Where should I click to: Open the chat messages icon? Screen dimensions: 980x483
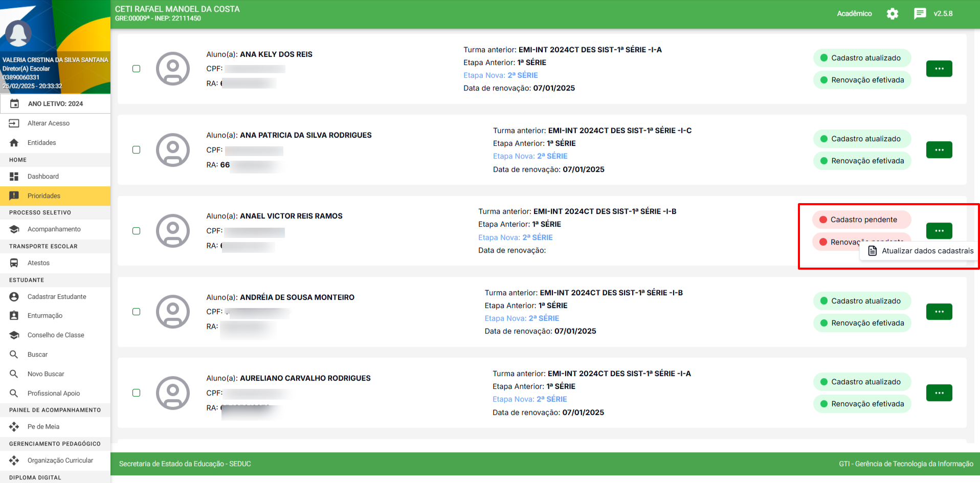(x=920, y=14)
